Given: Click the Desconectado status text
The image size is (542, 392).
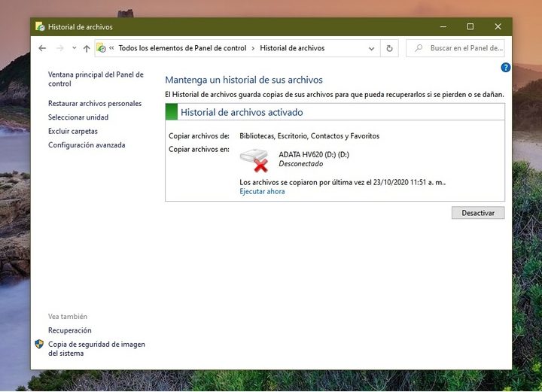Looking at the screenshot, I should tap(300, 164).
